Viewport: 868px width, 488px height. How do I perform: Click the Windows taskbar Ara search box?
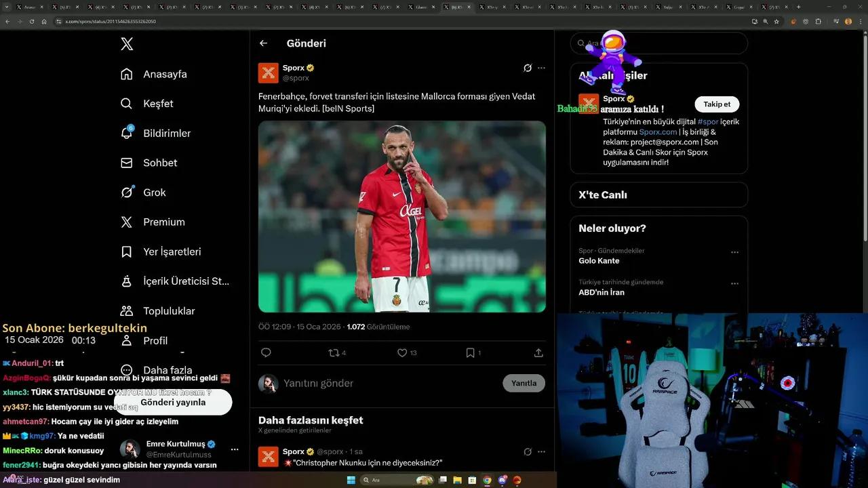(398, 480)
